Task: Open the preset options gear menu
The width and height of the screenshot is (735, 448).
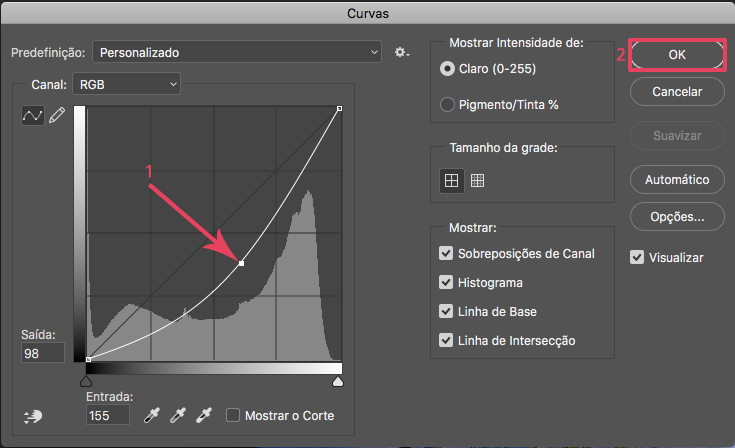Action: tap(401, 52)
